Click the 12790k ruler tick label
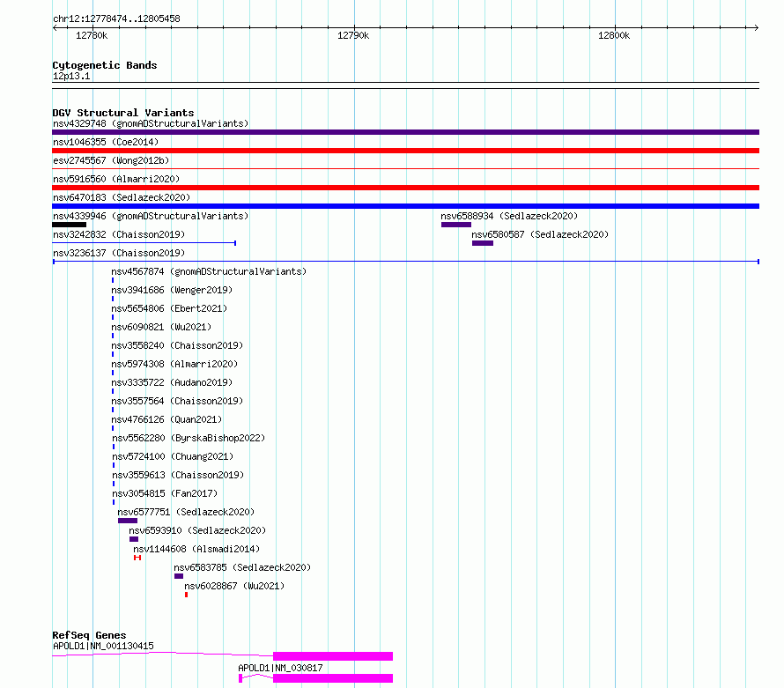Viewport: 784px width, 688px height. click(353, 35)
